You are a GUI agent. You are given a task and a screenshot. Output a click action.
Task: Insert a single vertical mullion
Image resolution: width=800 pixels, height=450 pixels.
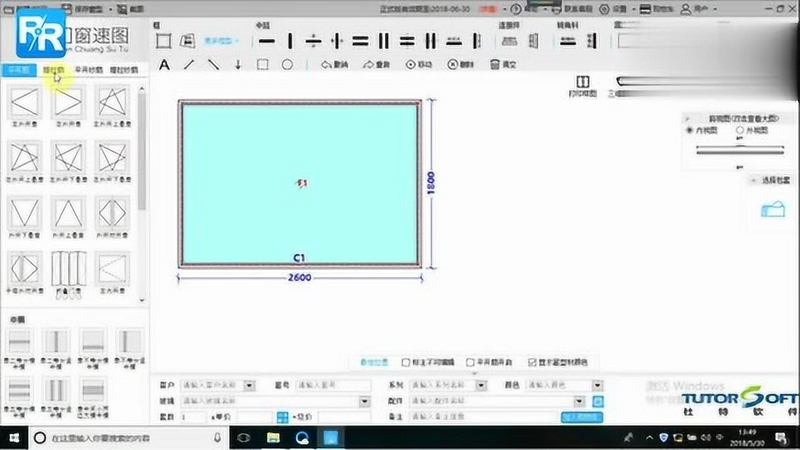[290, 41]
